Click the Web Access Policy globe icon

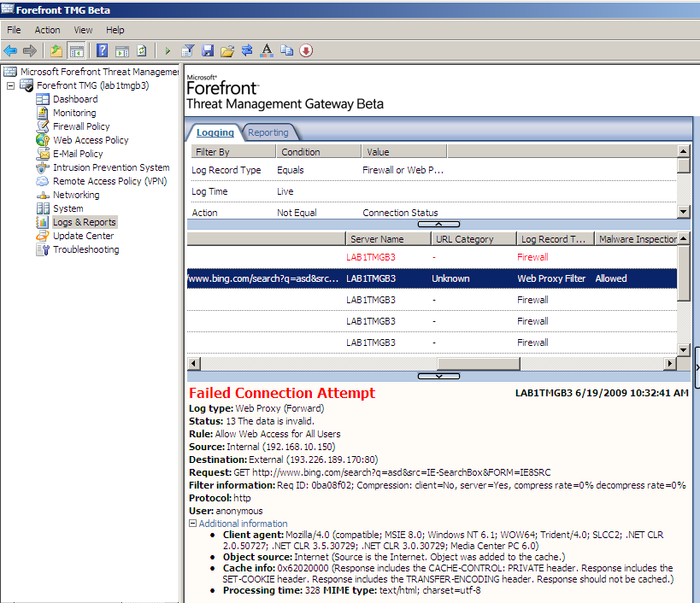pos(43,140)
